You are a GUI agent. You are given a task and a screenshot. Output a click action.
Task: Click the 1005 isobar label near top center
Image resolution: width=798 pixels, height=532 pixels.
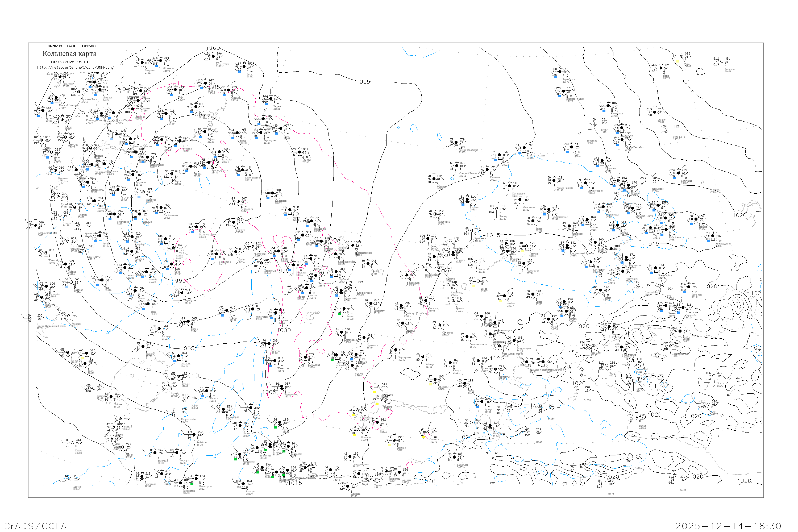pyautogui.click(x=363, y=82)
